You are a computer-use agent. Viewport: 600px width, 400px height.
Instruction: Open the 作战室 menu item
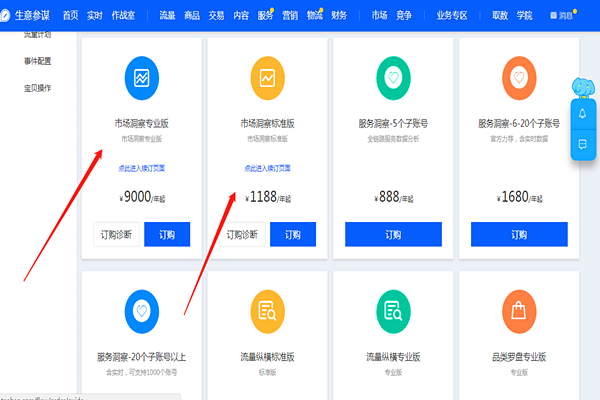[x=123, y=15]
